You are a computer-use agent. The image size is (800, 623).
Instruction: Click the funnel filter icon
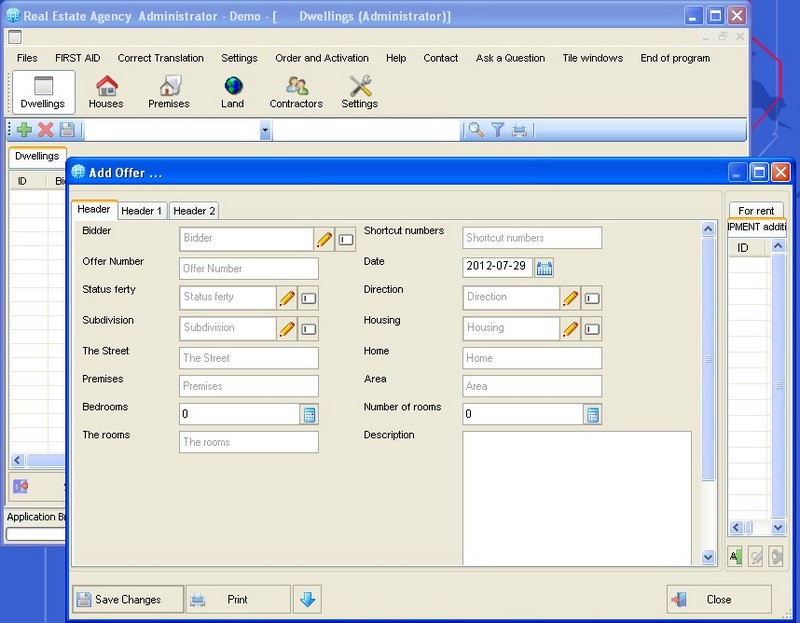tap(497, 130)
